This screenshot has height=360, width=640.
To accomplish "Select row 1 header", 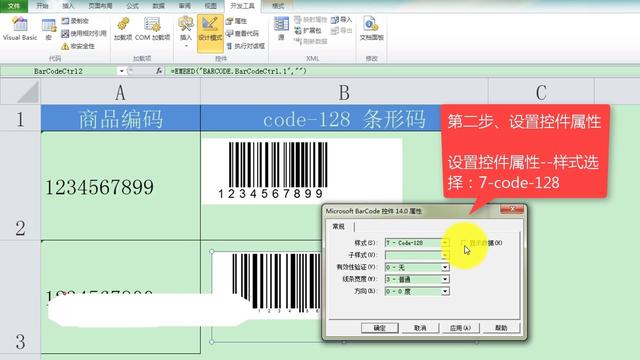I will coord(20,118).
